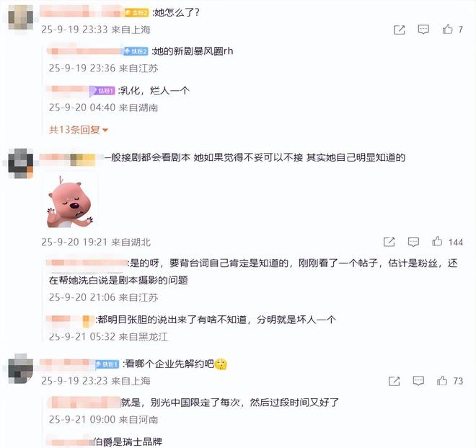Click the purple fan badge on the 湖南 reply
The width and height of the screenshot is (476, 448).
(x=102, y=90)
